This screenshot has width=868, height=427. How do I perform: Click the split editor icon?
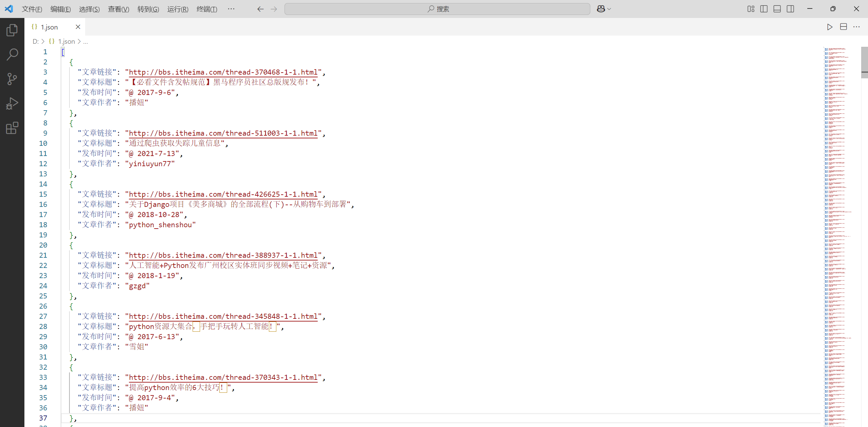click(x=843, y=27)
